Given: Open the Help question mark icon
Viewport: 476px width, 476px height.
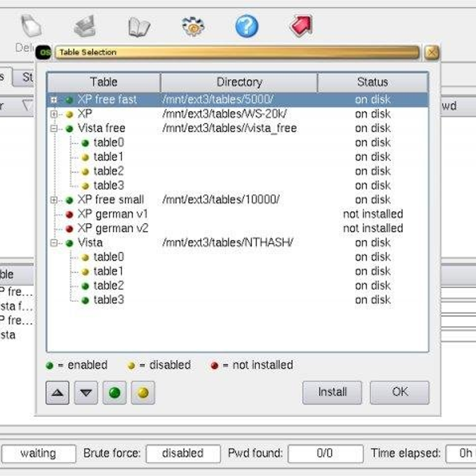Looking at the screenshot, I should click(x=247, y=26).
